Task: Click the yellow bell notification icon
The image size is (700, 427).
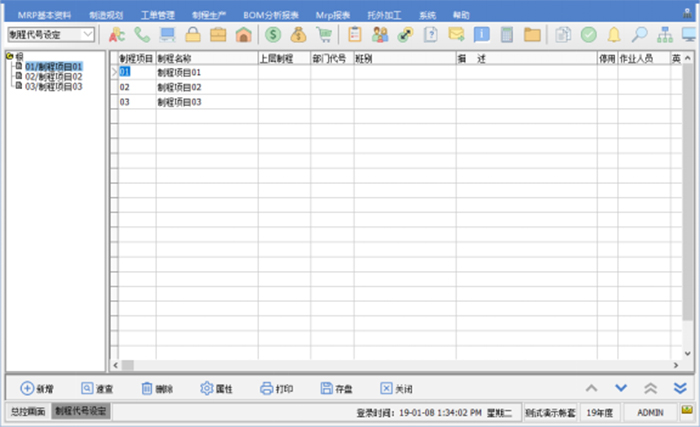Action: 614,35
